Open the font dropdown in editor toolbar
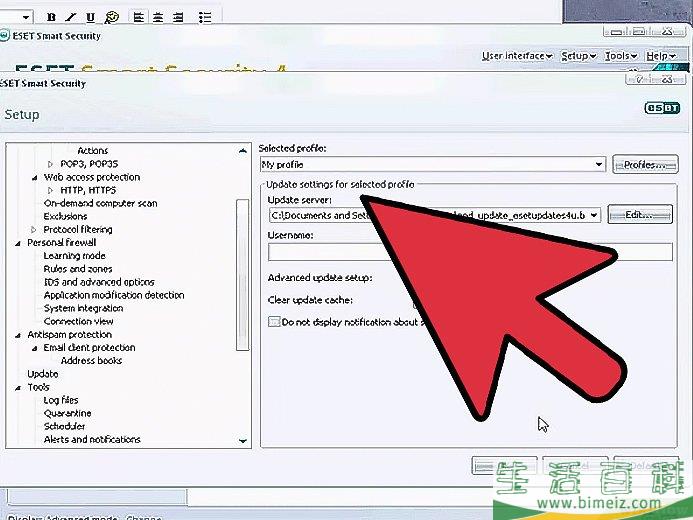 [x=26, y=17]
